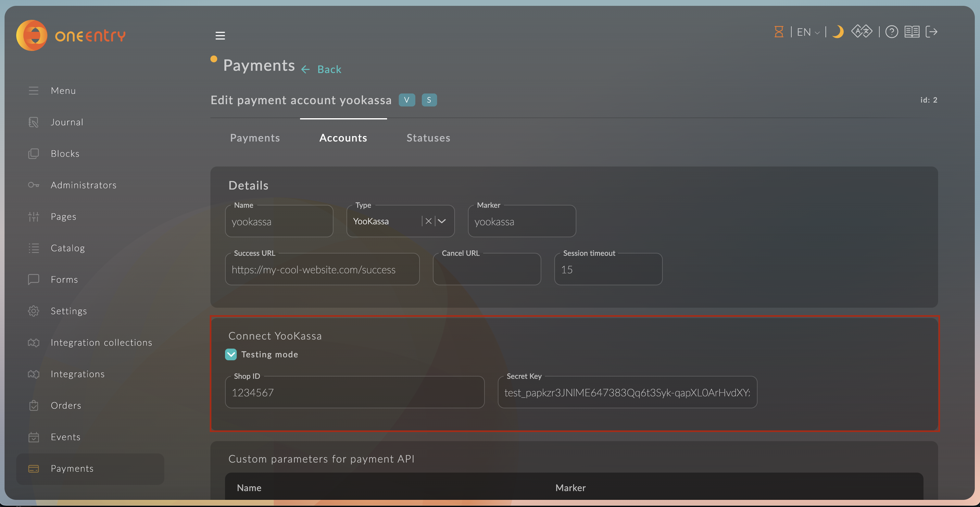Clear the YooKassa type selection
Screen dimensions: 980x507
coord(428,221)
